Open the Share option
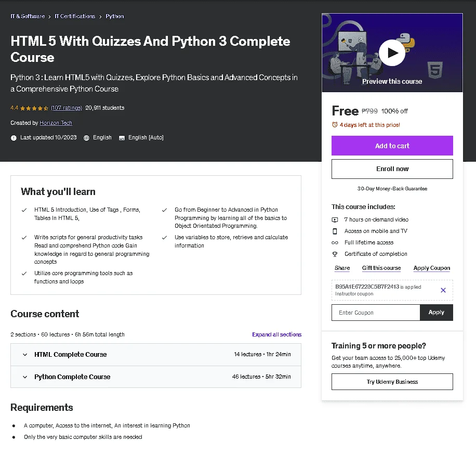Image resolution: width=476 pixels, height=454 pixels. click(342, 268)
